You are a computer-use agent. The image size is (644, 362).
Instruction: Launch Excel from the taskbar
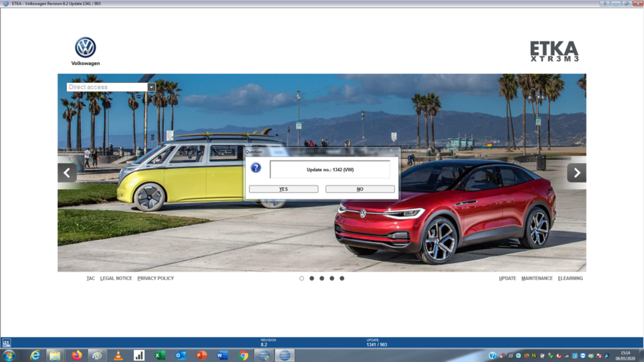[x=160, y=355]
